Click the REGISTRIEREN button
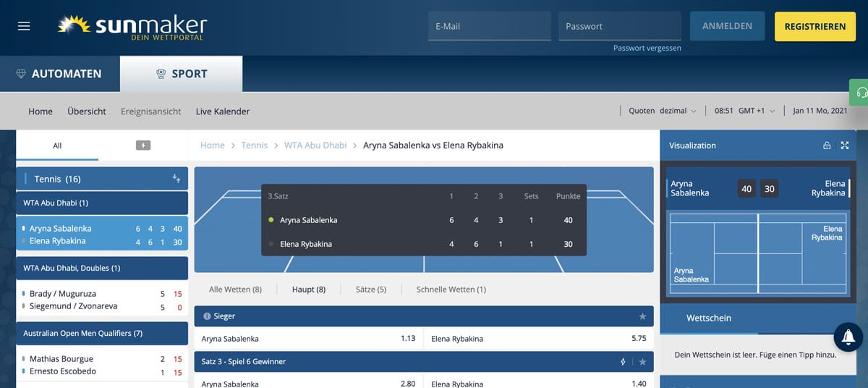Viewport: 868px width, 388px height. (x=814, y=26)
